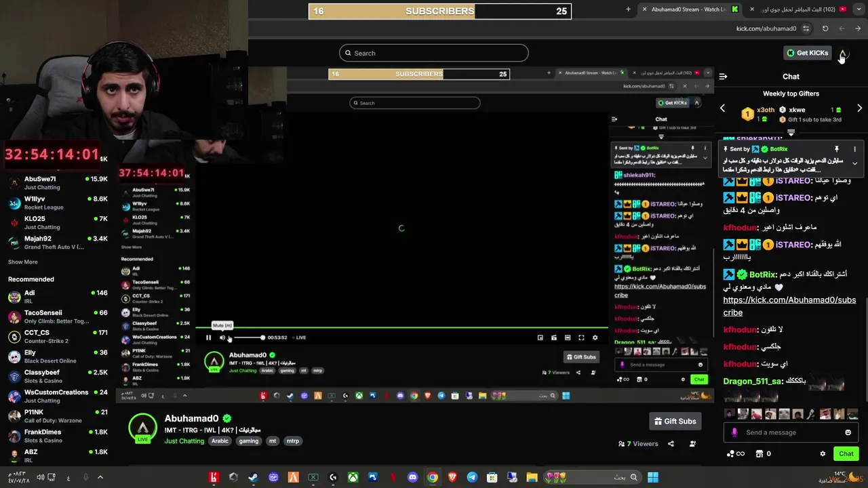Screen dimensions: 868x488
Task: Enter fullscreen in the mirrored player
Action: [581, 338]
